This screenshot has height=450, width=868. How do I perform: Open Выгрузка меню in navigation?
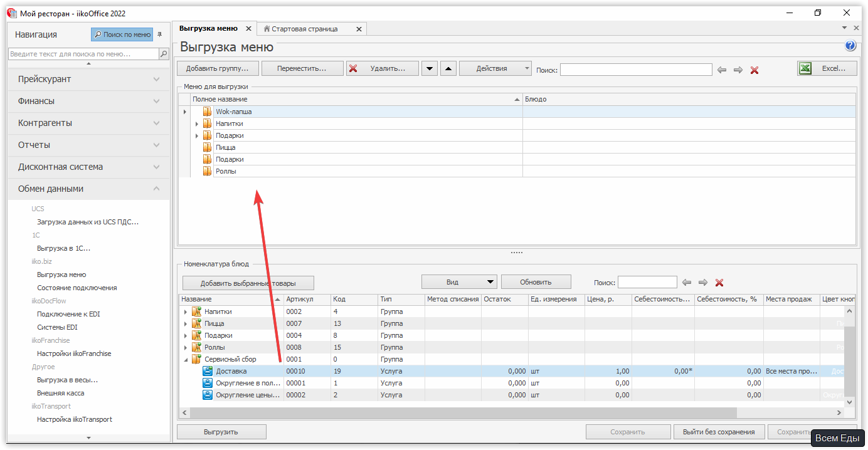coord(61,275)
